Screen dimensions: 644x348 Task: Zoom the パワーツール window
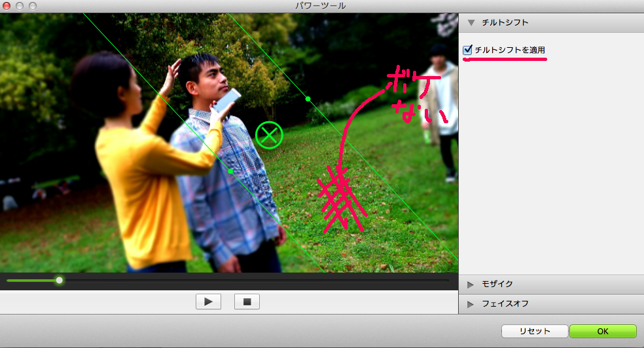pyautogui.click(x=32, y=6)
